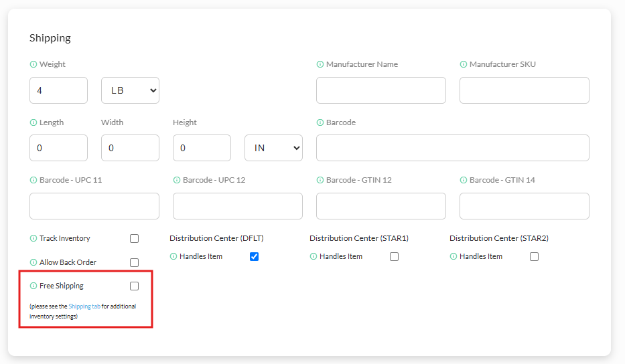Click the Barcode - UPC 12 input field
The width and height of the screenshot is (625, 364).
[238, 206]
